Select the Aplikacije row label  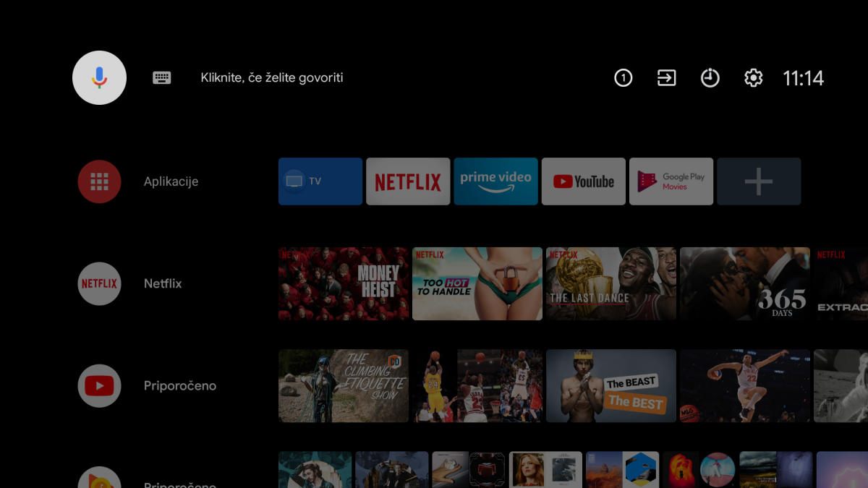pos(171,181)
